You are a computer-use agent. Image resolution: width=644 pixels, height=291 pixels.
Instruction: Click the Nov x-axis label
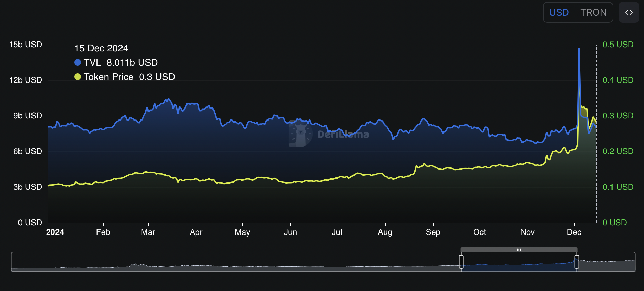[528, 232]
